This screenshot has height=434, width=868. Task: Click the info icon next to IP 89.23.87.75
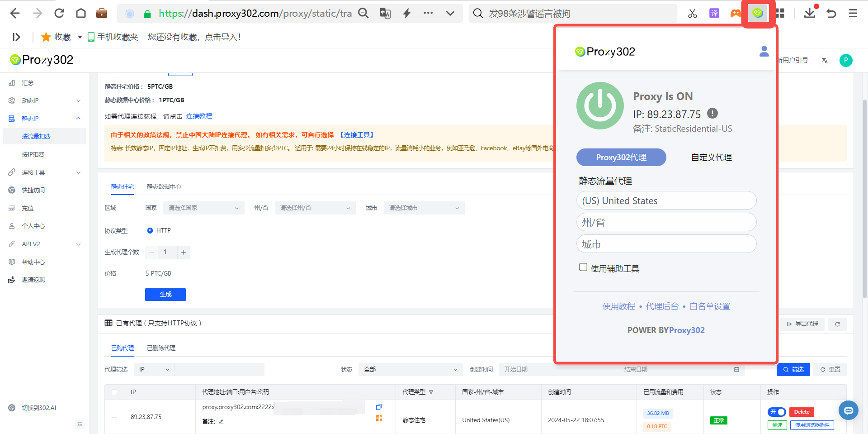pyautogui.click(x=712, y=113)
